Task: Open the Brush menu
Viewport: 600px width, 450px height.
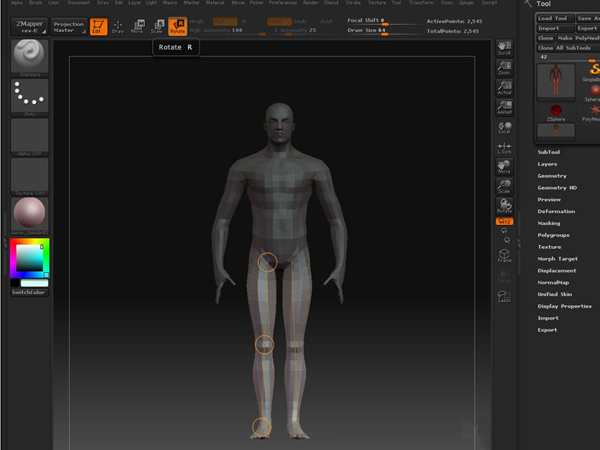Action: (x=36, y=3)
